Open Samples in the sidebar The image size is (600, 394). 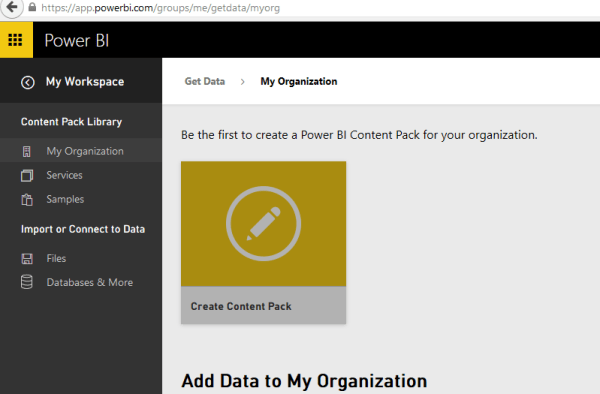[65, 199]
